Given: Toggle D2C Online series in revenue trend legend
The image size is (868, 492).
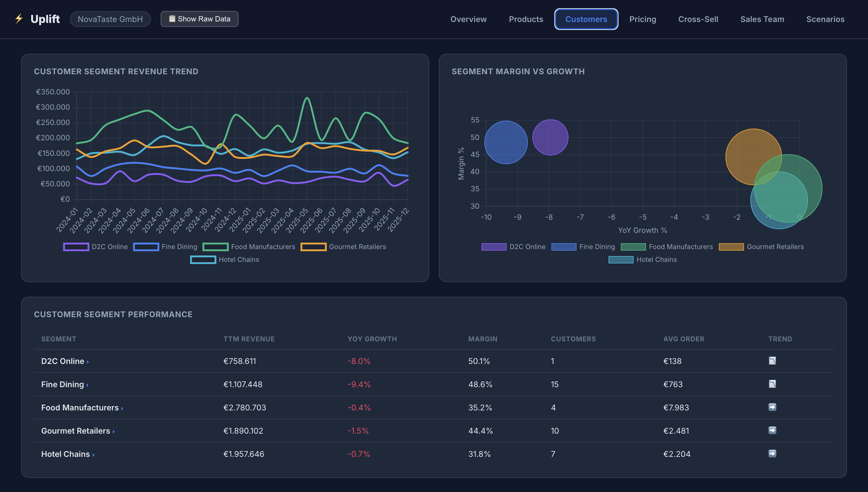Looking at the screenshot, I should [96, 247].
